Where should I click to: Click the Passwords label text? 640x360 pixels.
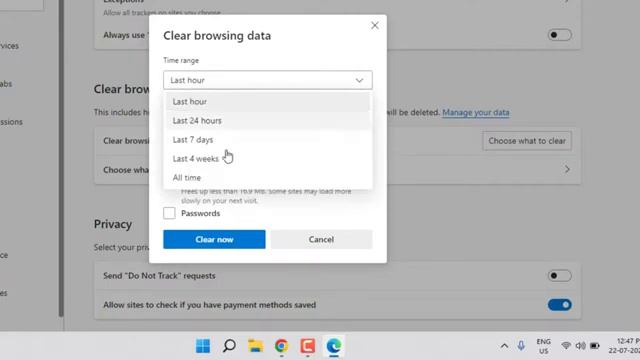tap(200, 213)
